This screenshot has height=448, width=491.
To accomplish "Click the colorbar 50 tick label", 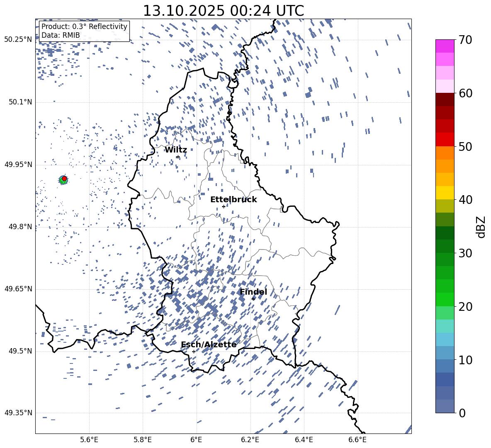I will click(465, 146).
